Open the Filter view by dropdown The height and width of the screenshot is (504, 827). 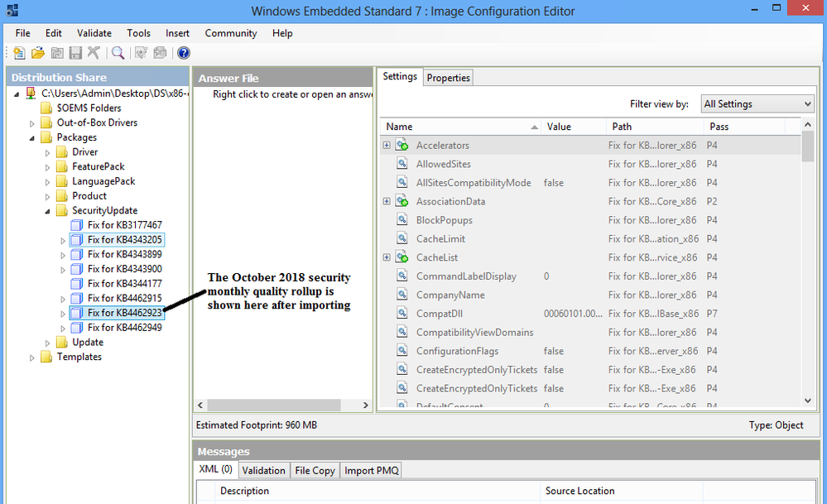click(x=757, y=103)
